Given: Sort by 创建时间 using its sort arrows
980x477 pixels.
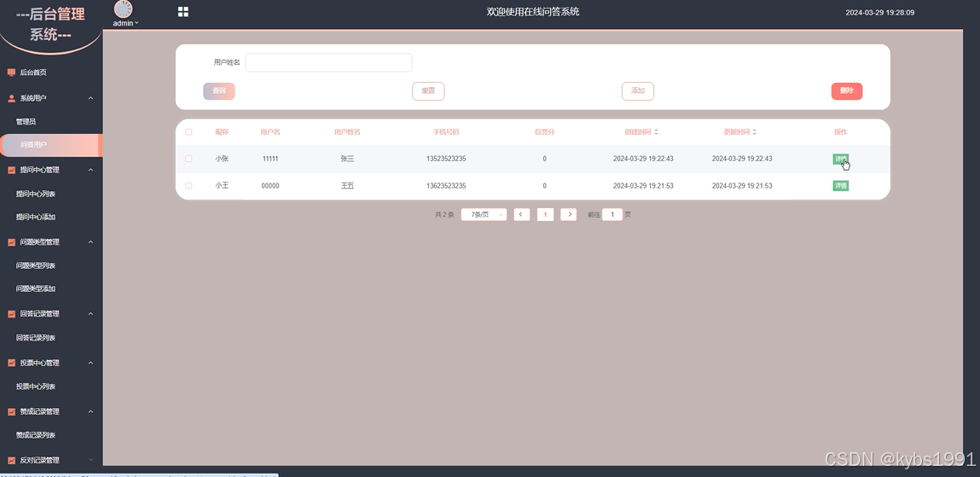Looking at the screenshot, I should [x=656, y=132].
